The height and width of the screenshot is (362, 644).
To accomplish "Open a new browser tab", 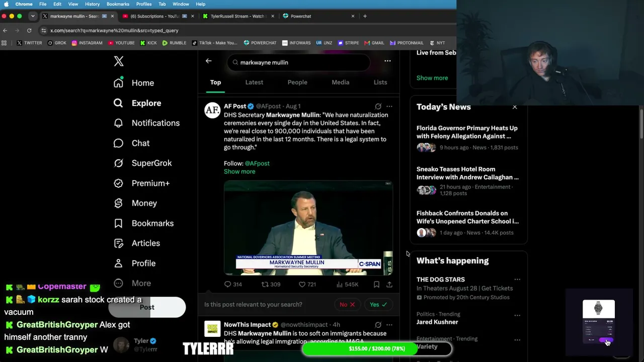I will (x=365, y=16).
